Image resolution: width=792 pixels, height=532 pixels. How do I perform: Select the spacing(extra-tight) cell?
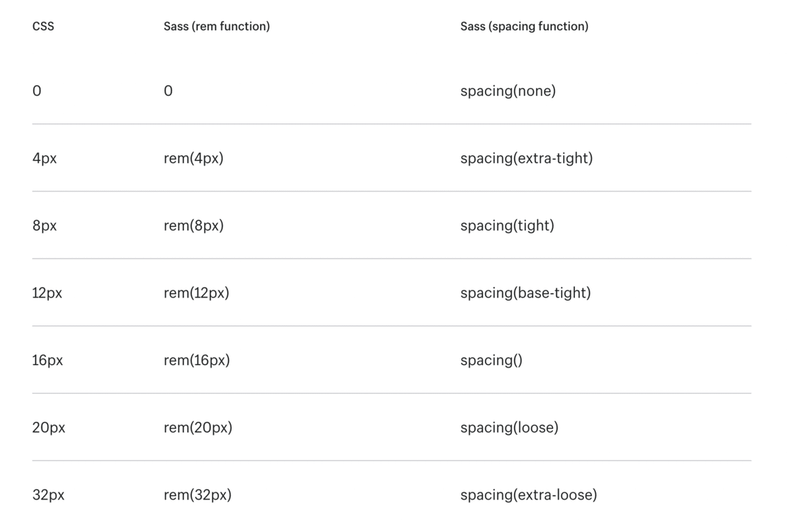(x=527, y=159)
